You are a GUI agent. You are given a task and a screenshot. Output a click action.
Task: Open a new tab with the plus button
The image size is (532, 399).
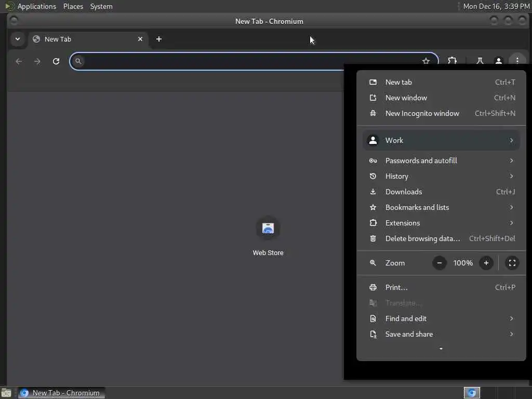tap(159, 39)
